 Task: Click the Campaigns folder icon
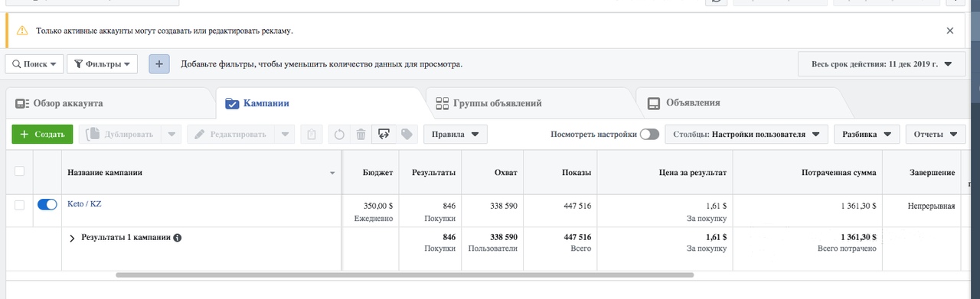point(232,103)
